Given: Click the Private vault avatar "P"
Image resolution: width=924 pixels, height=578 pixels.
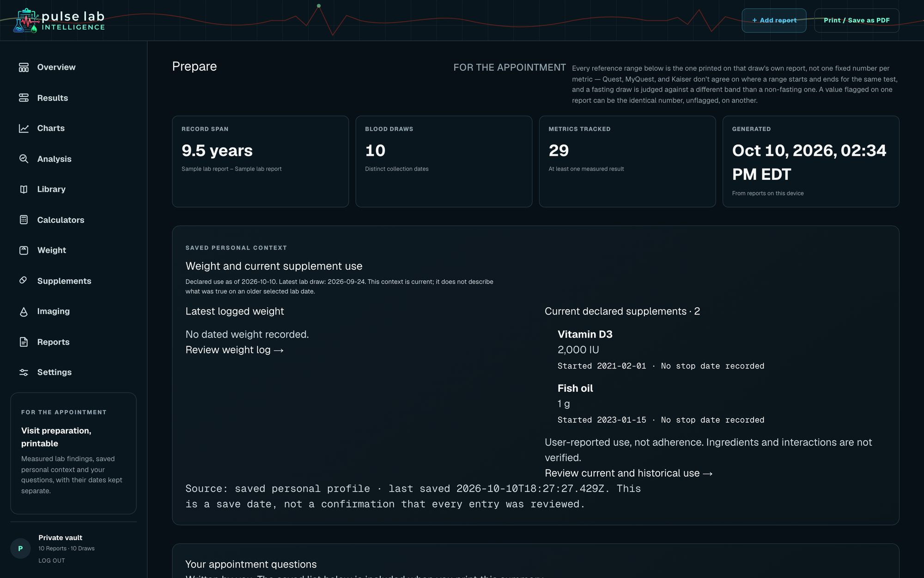Looking at the screenshot, I should [20, 548].
